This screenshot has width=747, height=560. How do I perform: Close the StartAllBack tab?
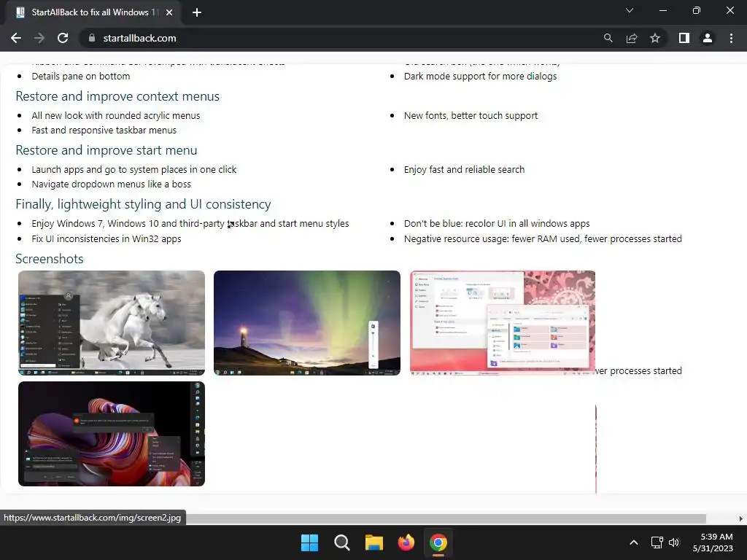click(x=169, y=12)
